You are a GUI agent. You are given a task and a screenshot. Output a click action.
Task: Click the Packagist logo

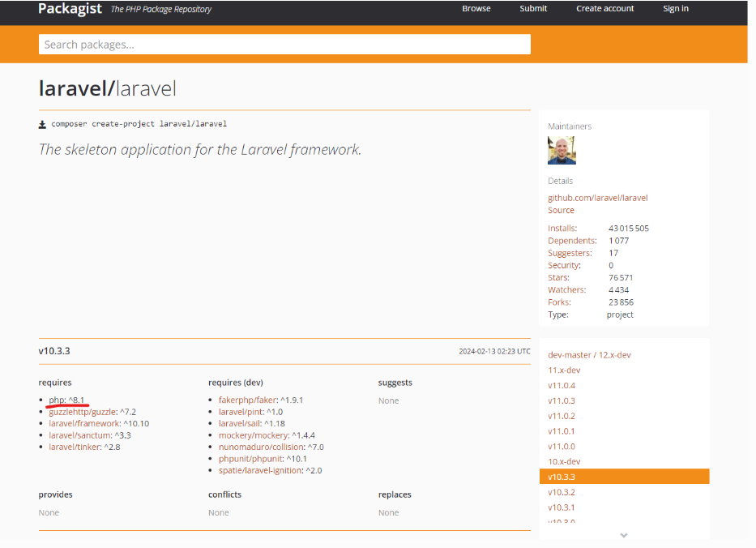[70, 9]
